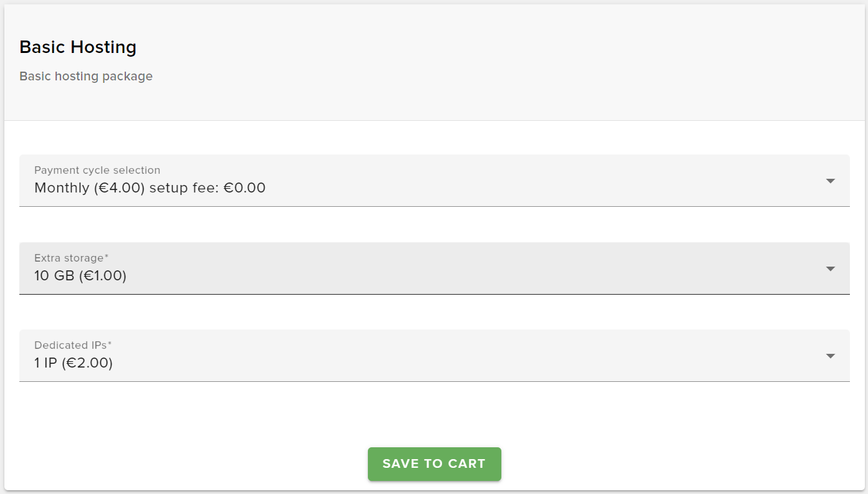The width and height of the screenshot is (868, 494).
Task: Click the Basic Hosting title
Action: (77, 47)
